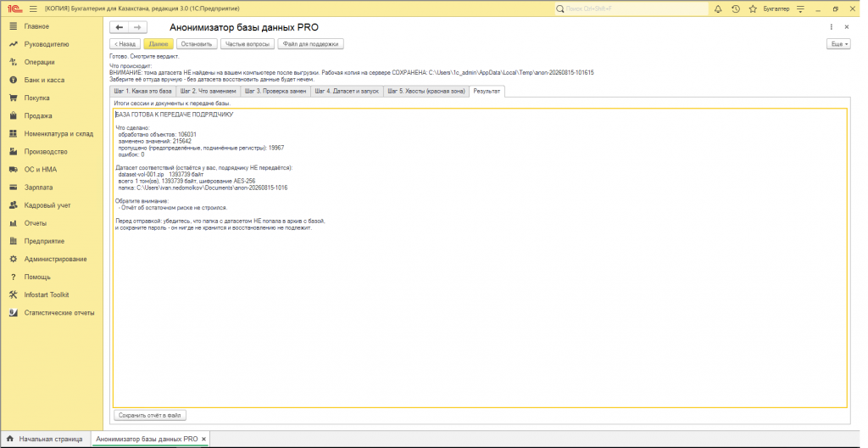
Task: Click the home icon of Начальная страница
Action: [9, 439]
